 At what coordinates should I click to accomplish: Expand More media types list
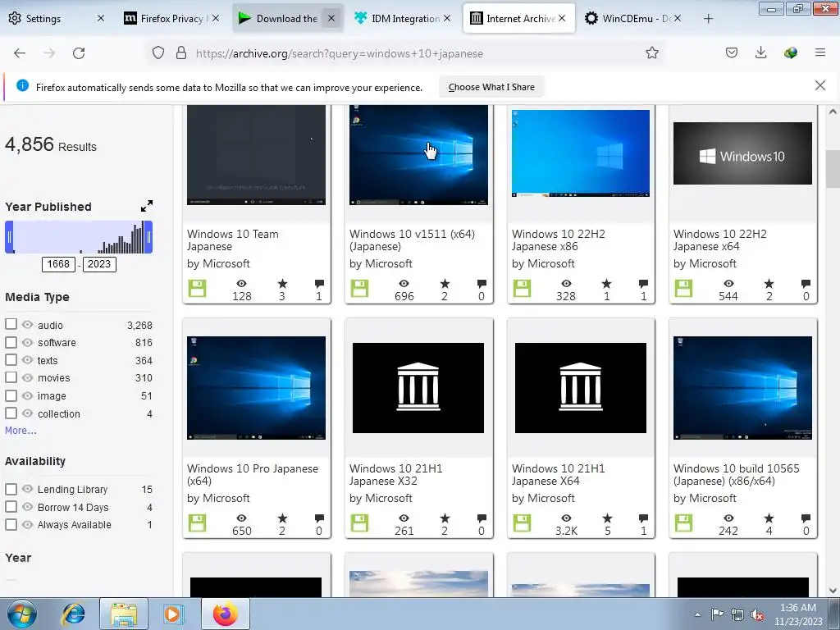21,430
